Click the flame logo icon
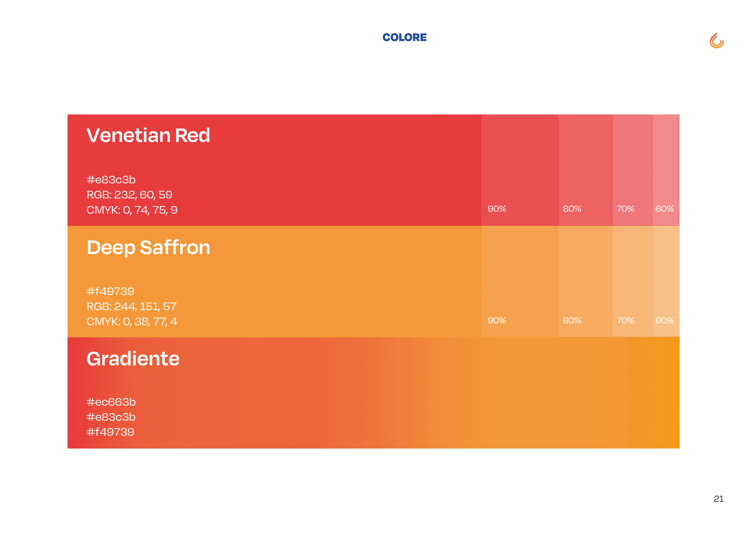 pyautogui.click(x=716, y=41)
